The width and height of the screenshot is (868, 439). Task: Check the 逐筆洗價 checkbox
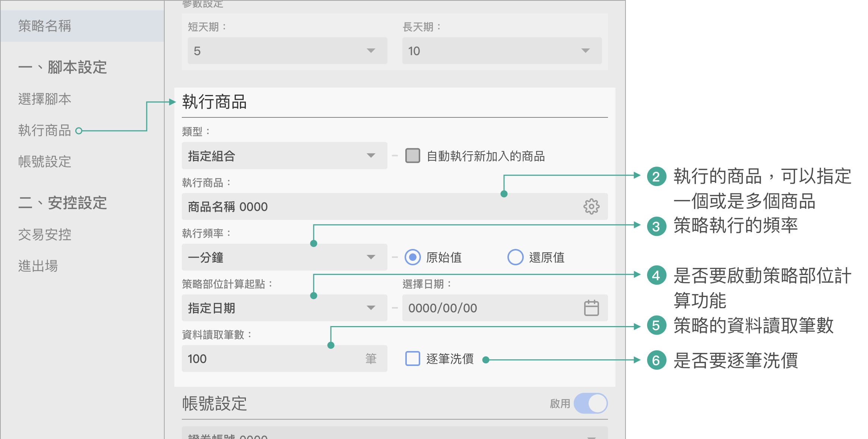pos(412,359)
